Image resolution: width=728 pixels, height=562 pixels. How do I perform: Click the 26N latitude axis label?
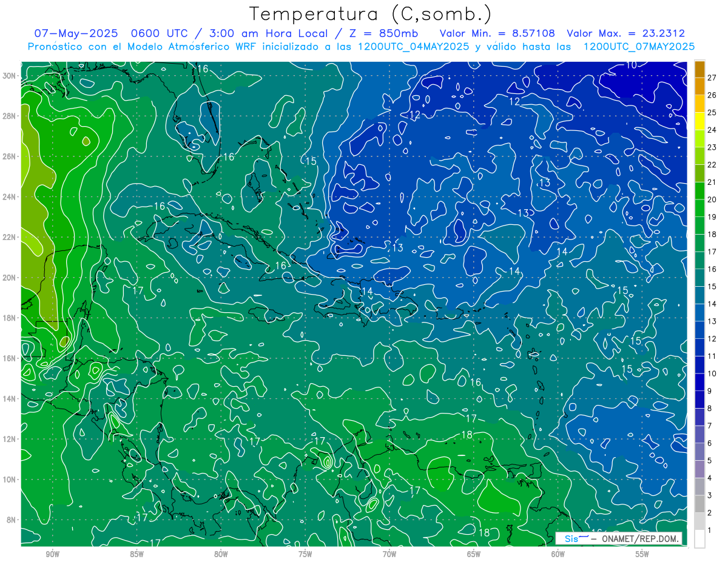tap(10, 156)
